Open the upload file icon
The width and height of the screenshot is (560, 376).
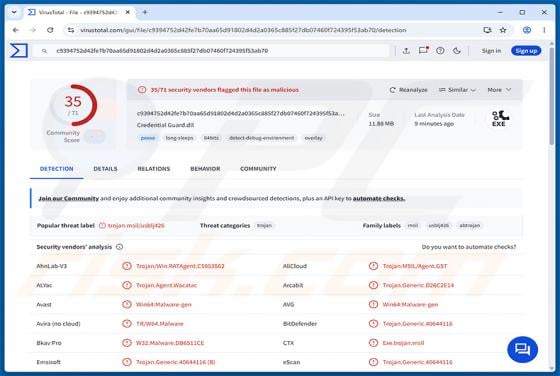click(406, 51)
